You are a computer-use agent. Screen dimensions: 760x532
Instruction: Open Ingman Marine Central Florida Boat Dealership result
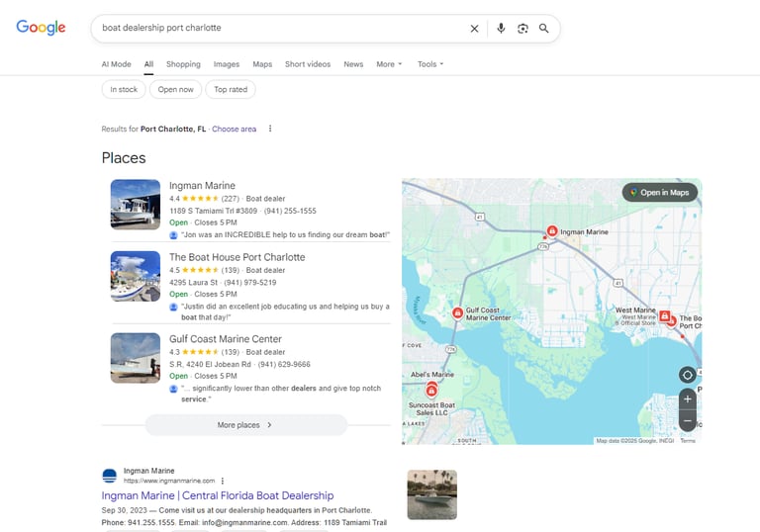[x=218, y=495]
